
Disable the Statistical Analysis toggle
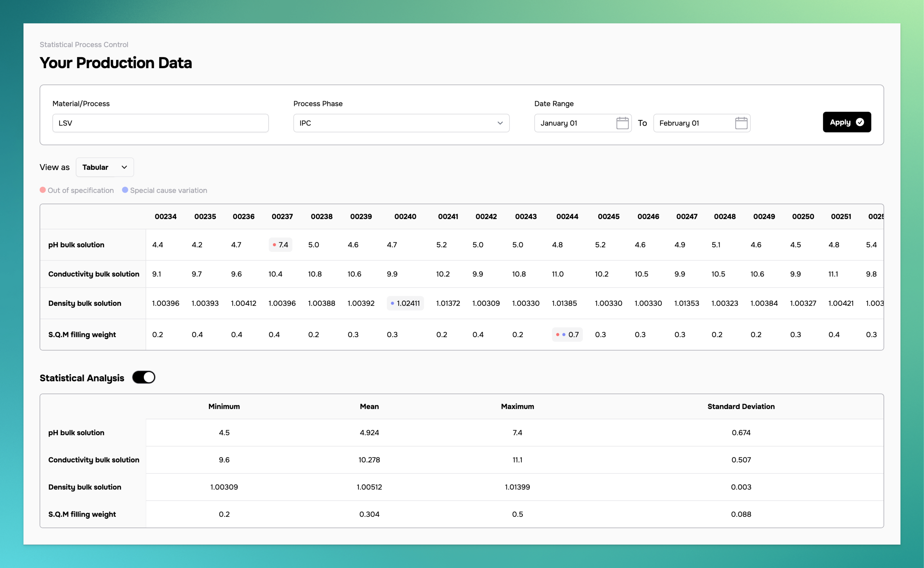click(x=143, y=377)
